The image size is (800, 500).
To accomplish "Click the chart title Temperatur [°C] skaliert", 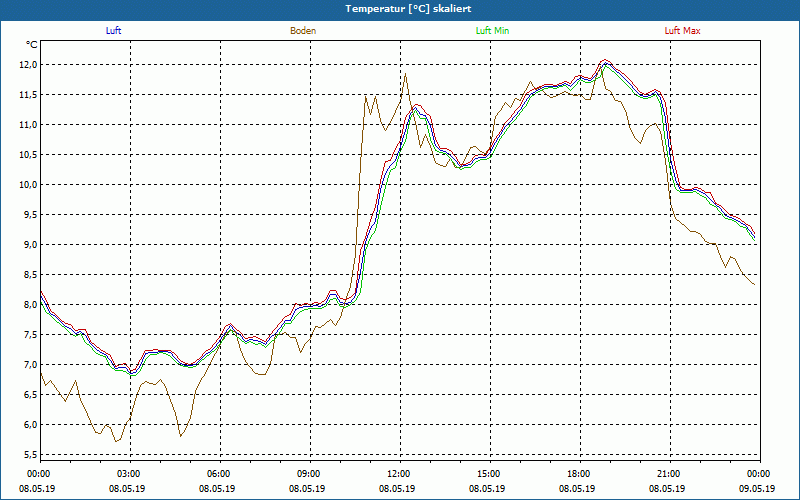I will 408,9.
